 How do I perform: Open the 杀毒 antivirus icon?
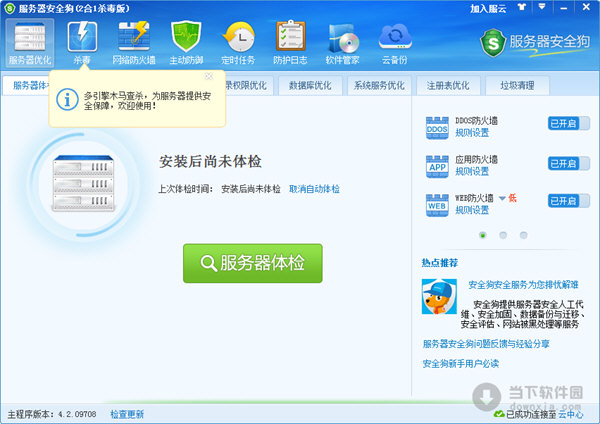(x=82, y=43)
